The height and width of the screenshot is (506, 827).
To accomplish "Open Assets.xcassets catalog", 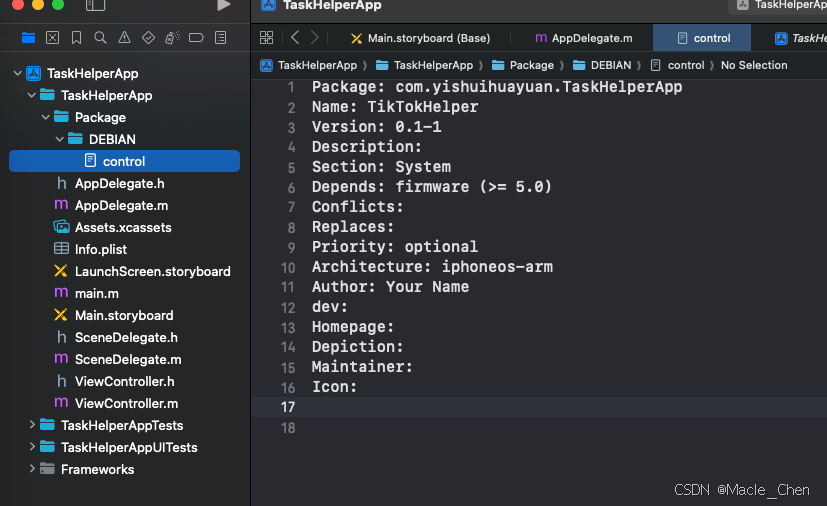I will coord(123,227).
